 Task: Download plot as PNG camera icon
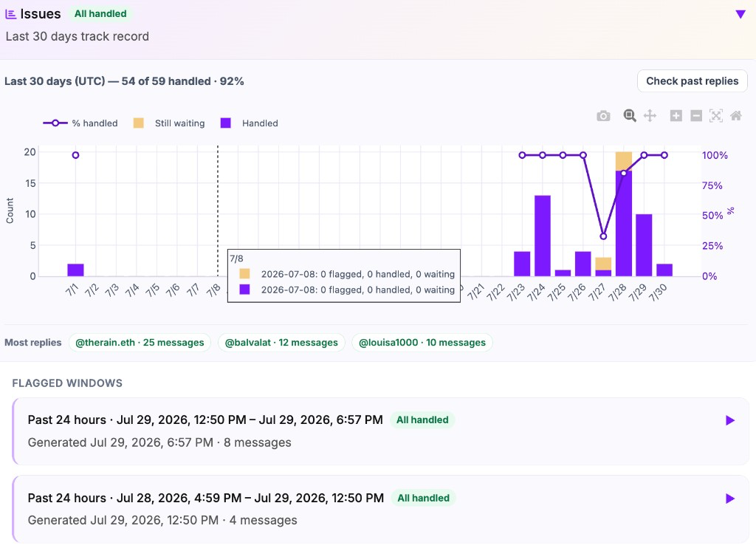point(603,116)
